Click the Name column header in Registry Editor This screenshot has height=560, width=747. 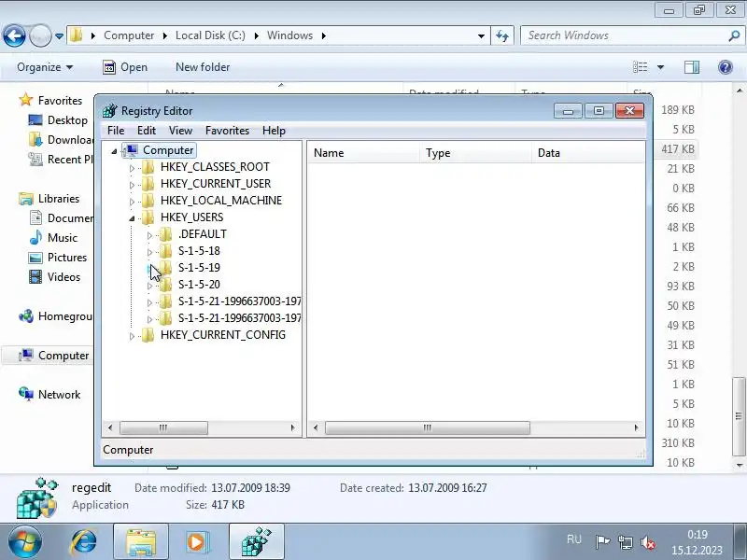click(364, 153)
